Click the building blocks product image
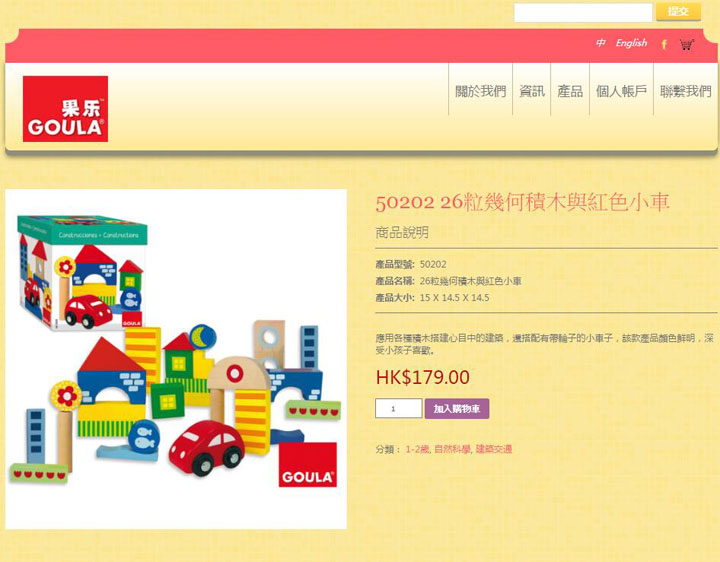The width and height of the screenshot is (720, 562). [x=176, y=359]
